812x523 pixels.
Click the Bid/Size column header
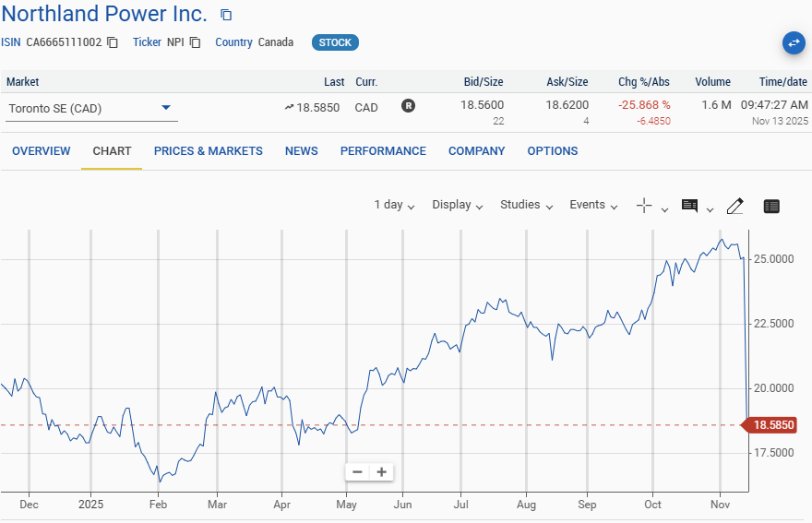coord(484,82)
